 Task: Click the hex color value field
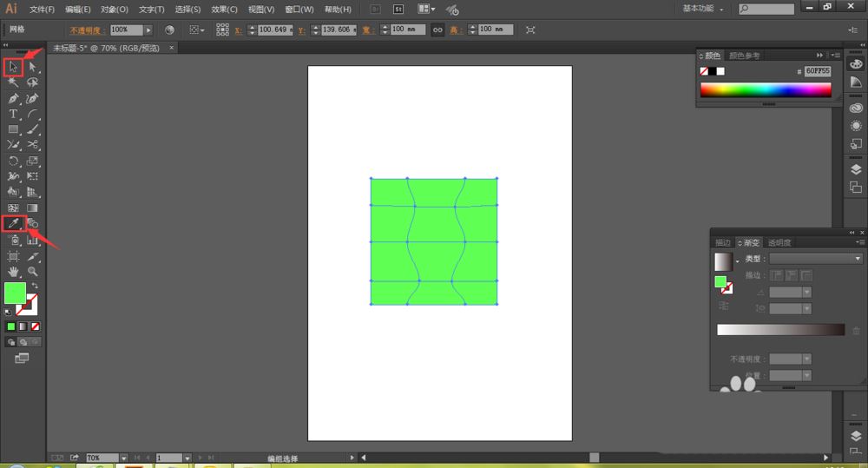818,71
